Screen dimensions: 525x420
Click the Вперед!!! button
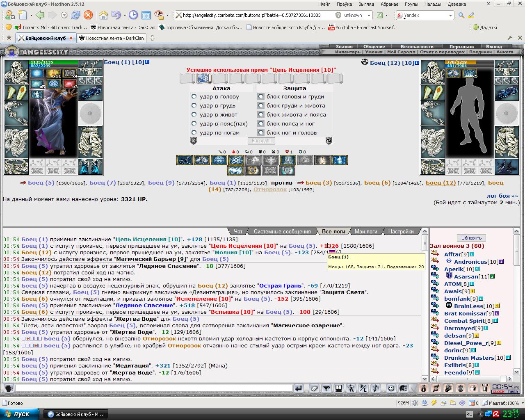(x=261, y=141)
